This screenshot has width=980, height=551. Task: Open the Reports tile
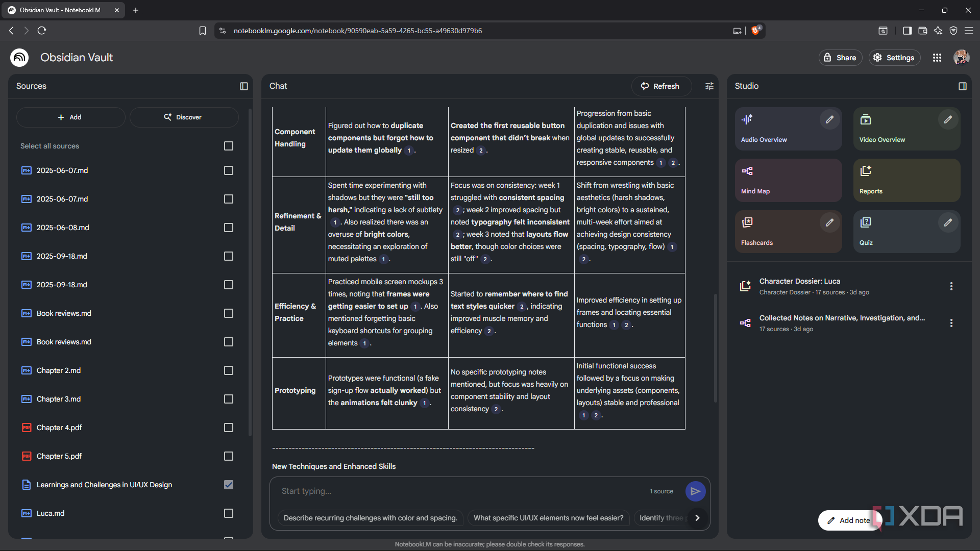906,180
